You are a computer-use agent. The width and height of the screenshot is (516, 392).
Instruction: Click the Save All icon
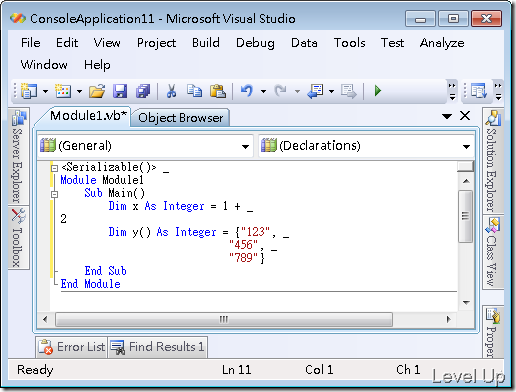pyautogui.click(x=143, y=91)
